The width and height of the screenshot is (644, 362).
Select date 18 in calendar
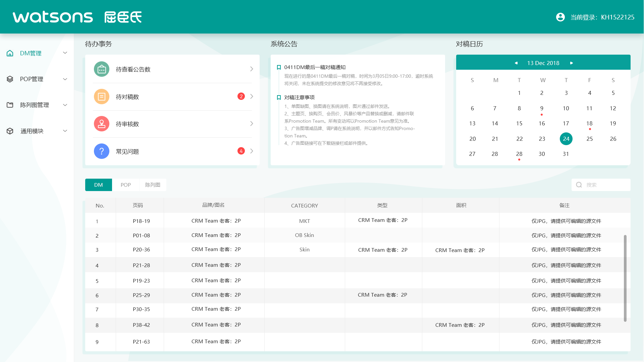tap(589, 124)
